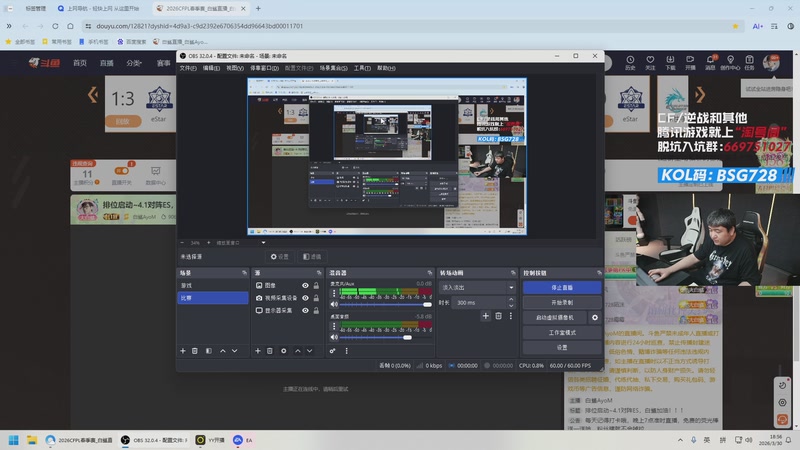Click the add scene plus icon
The width and height of the screenshot is (800, 450).
(182, 351)
